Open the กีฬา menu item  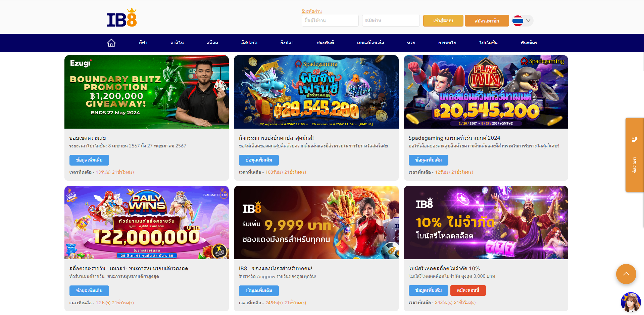[143, 43]
